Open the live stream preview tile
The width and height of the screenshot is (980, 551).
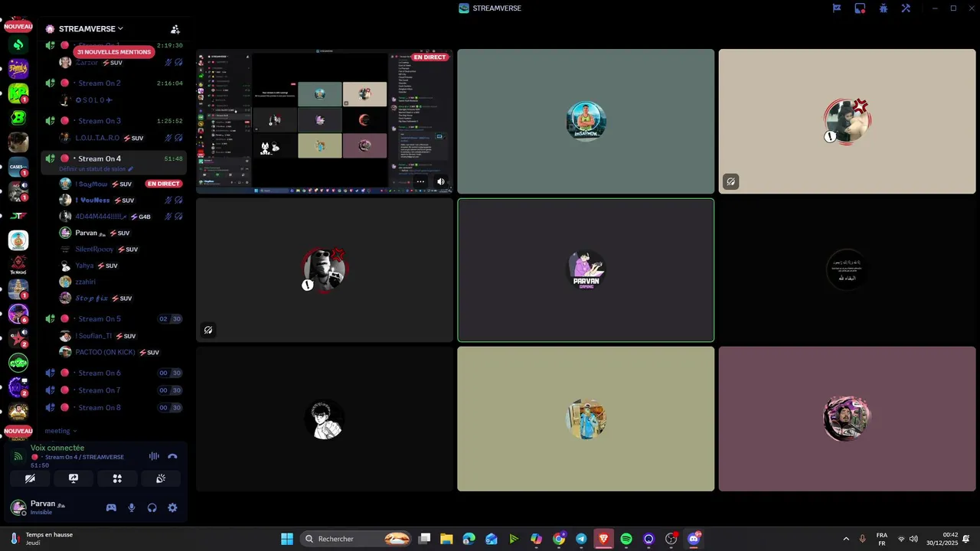[325, 121]
